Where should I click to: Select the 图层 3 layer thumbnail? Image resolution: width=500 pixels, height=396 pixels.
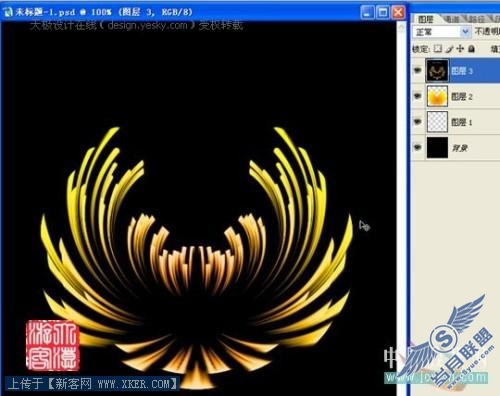pos(437,70)
